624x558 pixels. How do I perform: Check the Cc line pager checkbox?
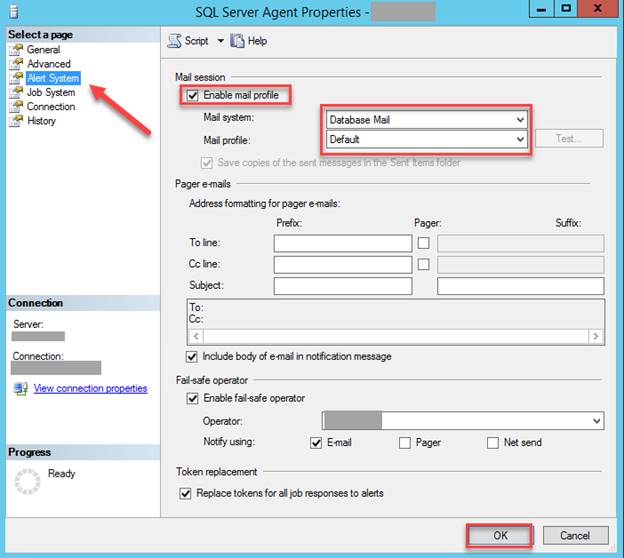pyautogui.click(x=423, y=264)
